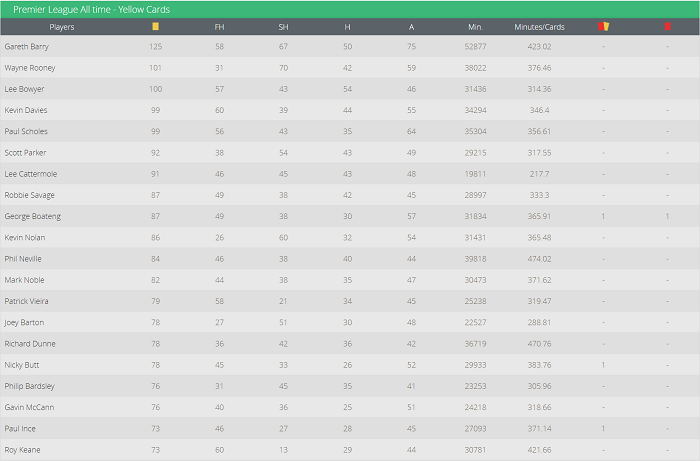Click the red card column header icon
The image size is (700, 461).
coord(668,27)
